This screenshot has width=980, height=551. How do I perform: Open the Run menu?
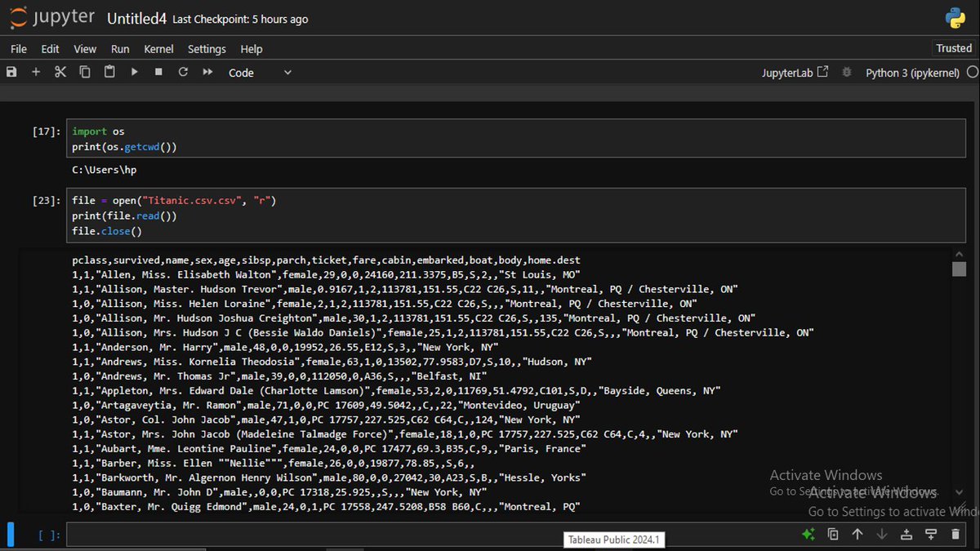pos(120,49)
